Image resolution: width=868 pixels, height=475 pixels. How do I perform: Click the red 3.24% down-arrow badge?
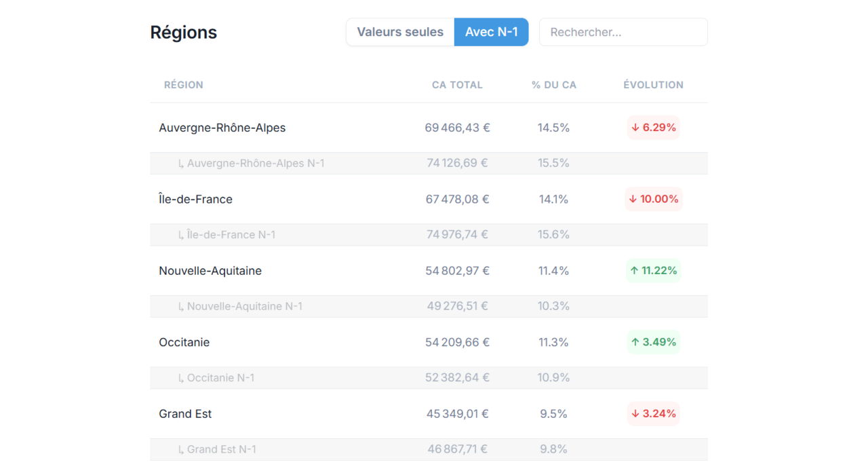[x=653, y=414]
